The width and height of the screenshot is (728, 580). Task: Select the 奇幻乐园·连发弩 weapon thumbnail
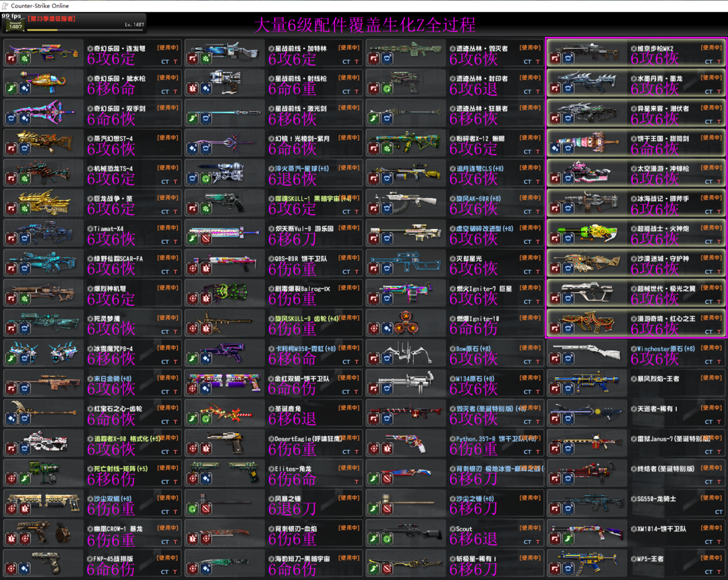coord(44,53)
